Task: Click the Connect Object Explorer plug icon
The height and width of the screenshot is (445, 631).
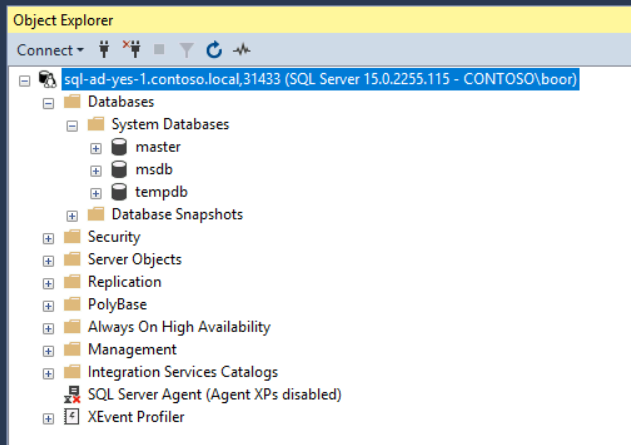Action: point(104,49)
